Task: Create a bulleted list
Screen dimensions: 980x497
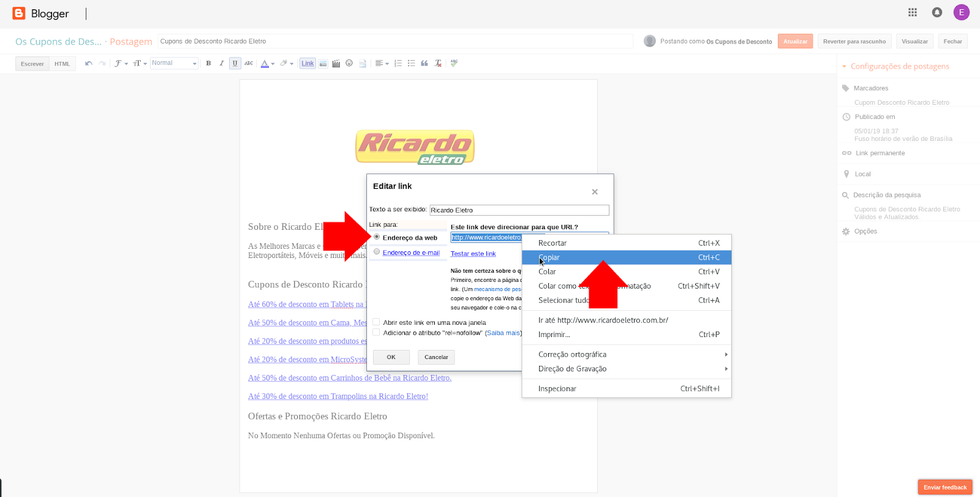Action: click(411, 63)
